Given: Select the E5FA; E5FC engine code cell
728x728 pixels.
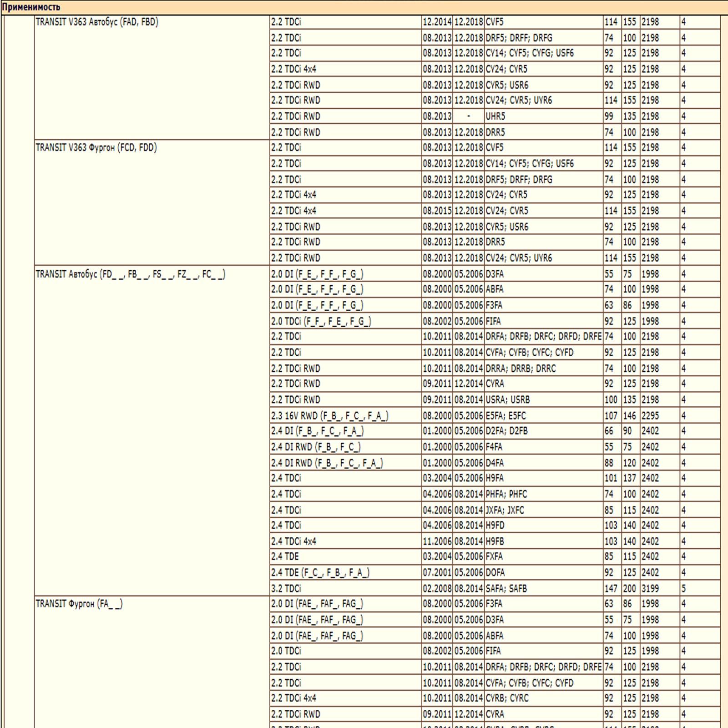Looking at the screenshot, I should pos(506,415).
